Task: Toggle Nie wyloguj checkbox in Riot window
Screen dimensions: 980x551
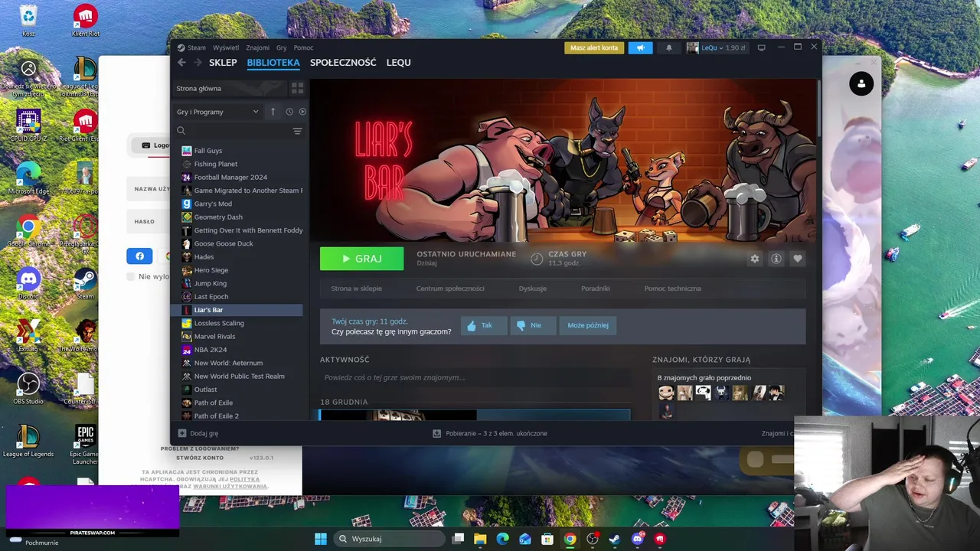Action: [130, 276]
